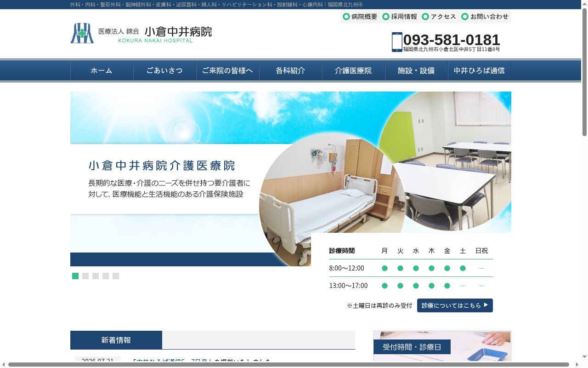Click the green bullet beside 病院概要

point(346,17)
